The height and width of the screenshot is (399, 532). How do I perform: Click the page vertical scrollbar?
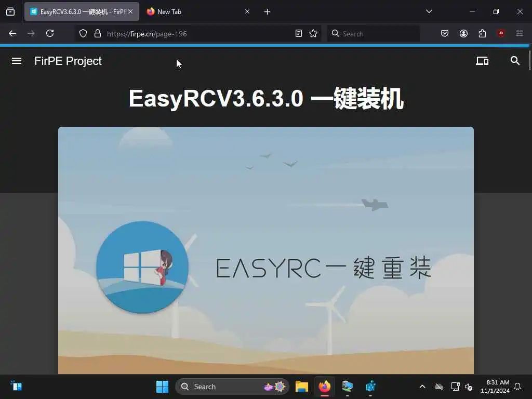[x=529, y=60]
